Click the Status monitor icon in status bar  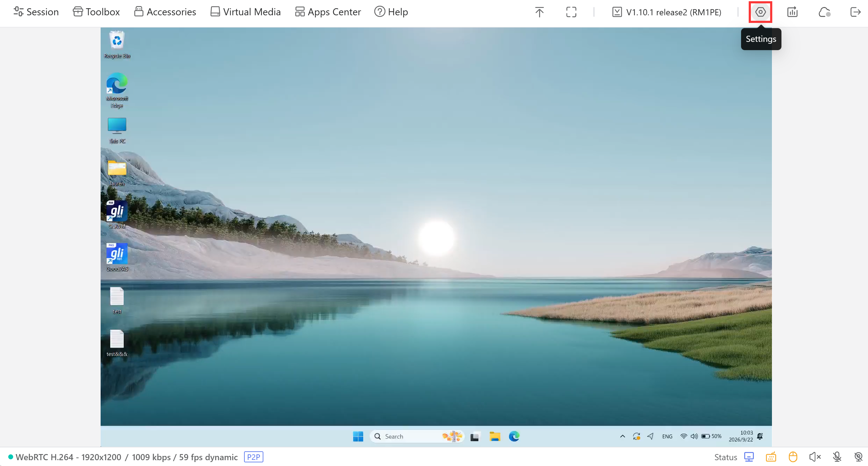click(749, 457)
